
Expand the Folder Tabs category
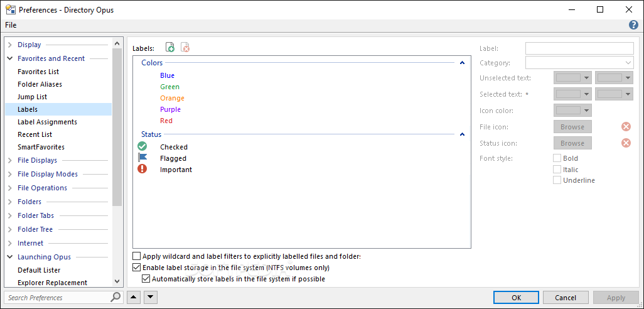coord(10,215)
